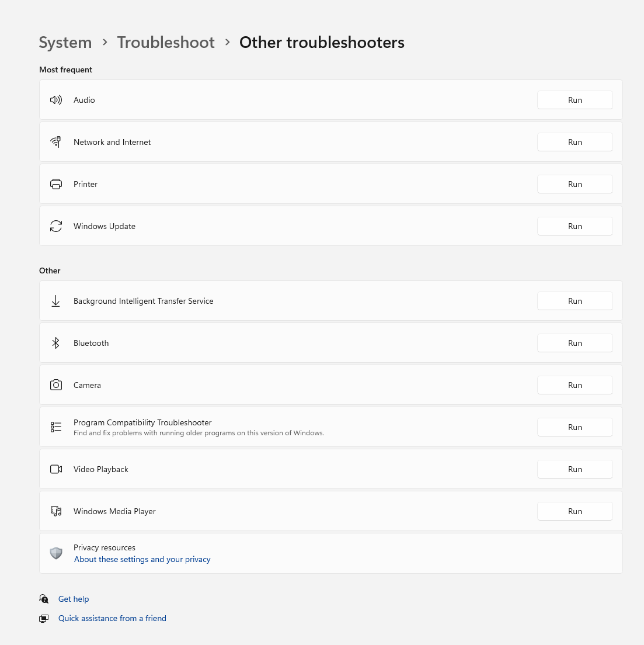Go back to System in breadcrumb

(x=65, y=43)
